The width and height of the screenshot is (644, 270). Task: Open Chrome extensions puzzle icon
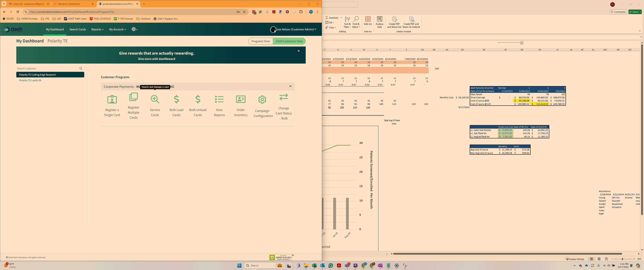click(301, 12)
